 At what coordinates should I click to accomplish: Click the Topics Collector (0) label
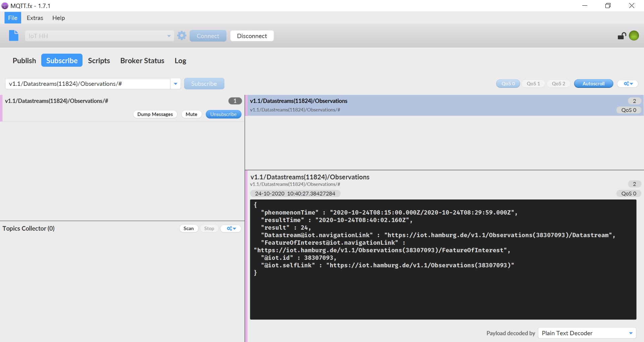coord(29,228)
